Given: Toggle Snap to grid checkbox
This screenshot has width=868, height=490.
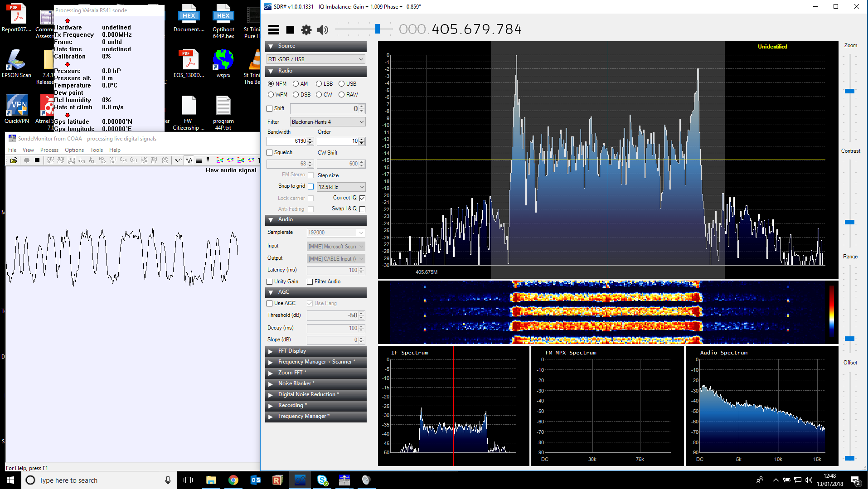Looking at the screenshot, I should (x=310, y=186).
